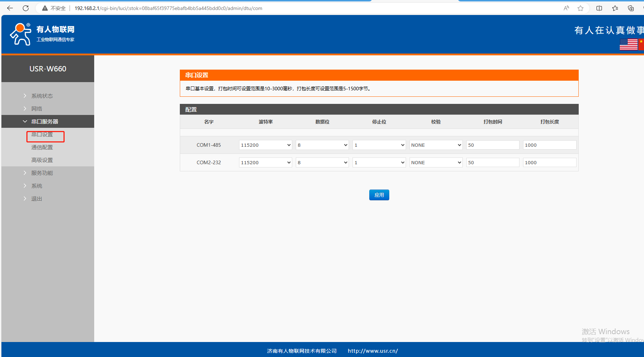The width and height of the screenshot is (644, 357).
Task: Click COM1-485 packing time field
Action: coord(492,145)
